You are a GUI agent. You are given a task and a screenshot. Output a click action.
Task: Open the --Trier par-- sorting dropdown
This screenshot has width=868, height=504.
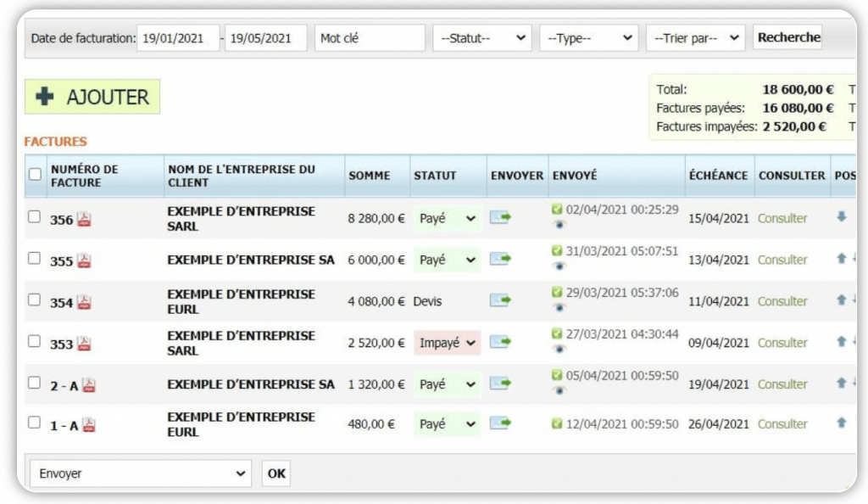pos(694,37)
